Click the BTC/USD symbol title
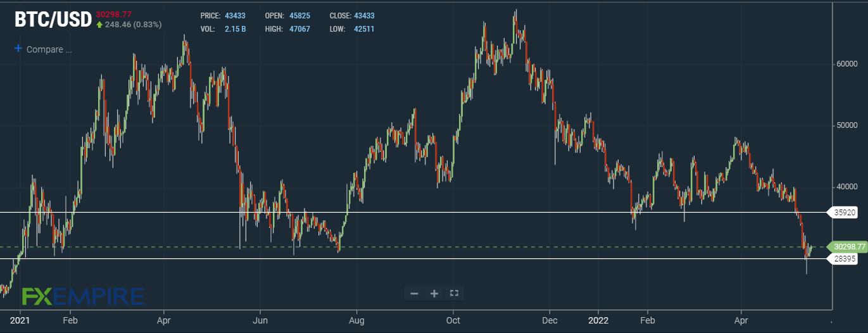Image resolution: width=868 pixels, height=333 pixels. pos(53,20)
